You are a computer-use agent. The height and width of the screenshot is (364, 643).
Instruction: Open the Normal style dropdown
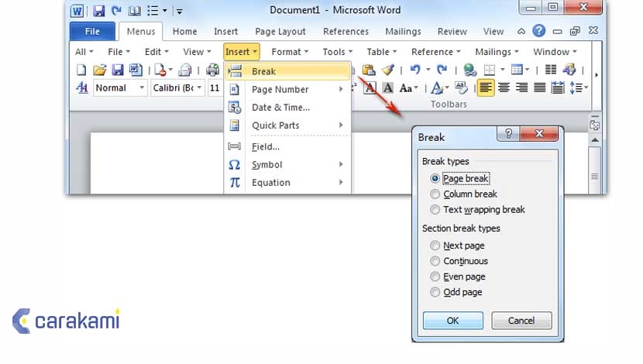tap(142, 88)
